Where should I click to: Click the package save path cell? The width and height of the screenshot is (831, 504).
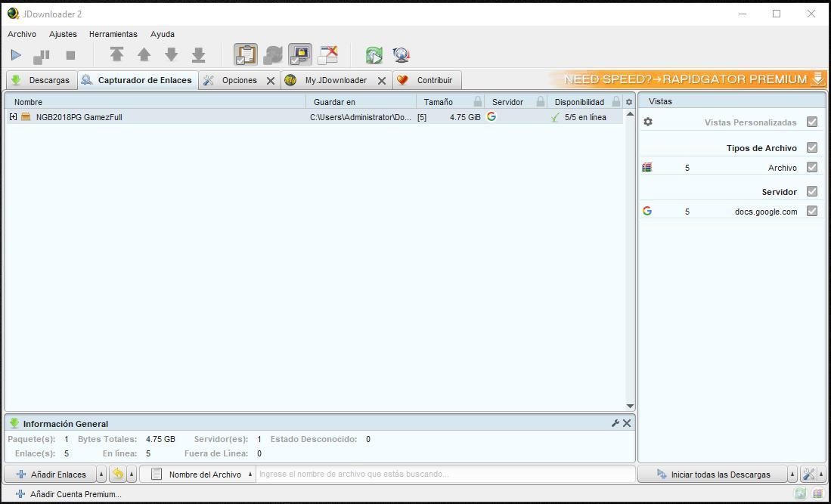point(361,117)
